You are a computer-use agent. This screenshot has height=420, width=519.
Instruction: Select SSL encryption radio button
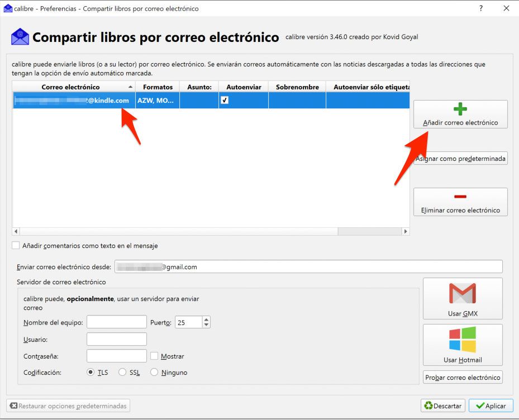pos(122,372)
